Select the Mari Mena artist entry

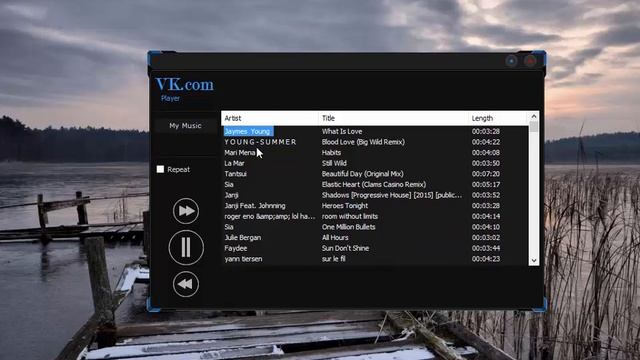[x=240, y=153]
